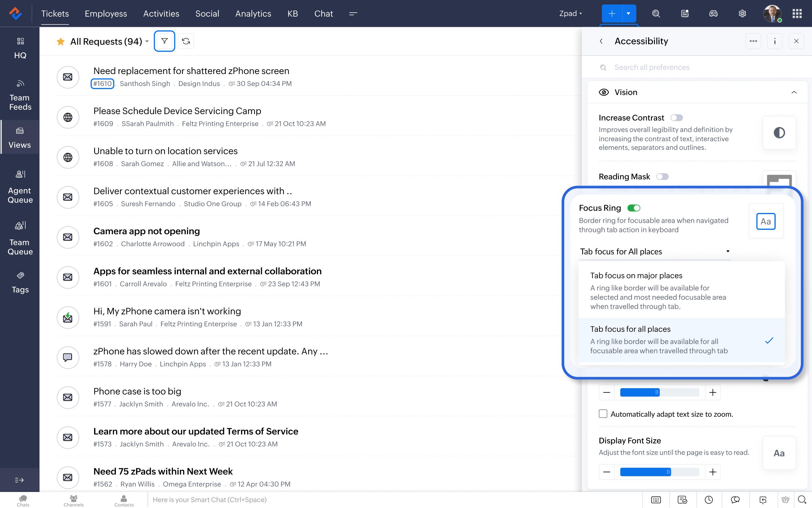This screenshot has width=812, height=508.
Task: Click ticket number #1610 link
Action: click(x=102, y=84)
